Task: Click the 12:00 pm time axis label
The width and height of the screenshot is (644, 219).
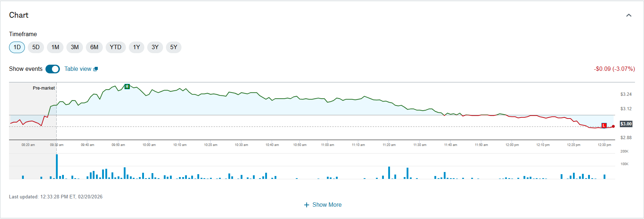Action: click(512, 145)
